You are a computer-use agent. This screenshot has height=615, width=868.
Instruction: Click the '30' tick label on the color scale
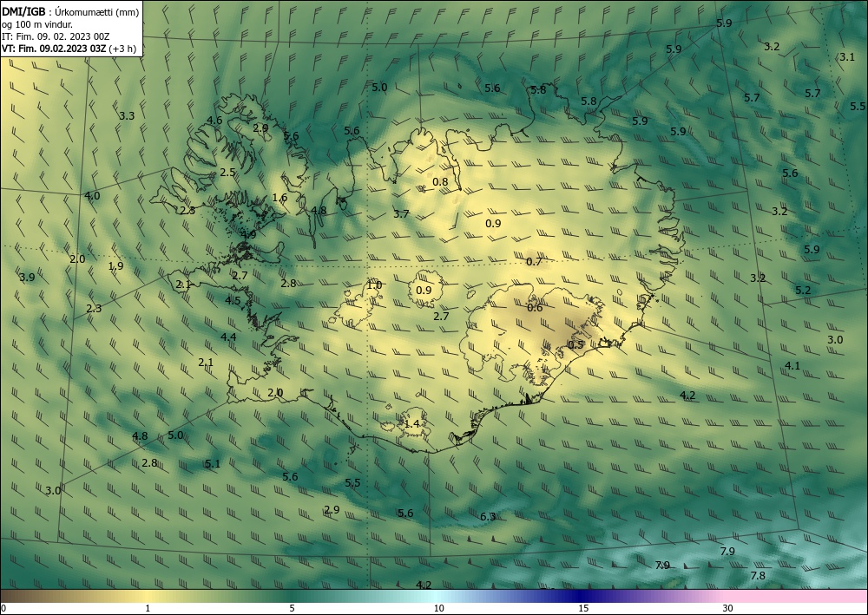click(728, 609)
